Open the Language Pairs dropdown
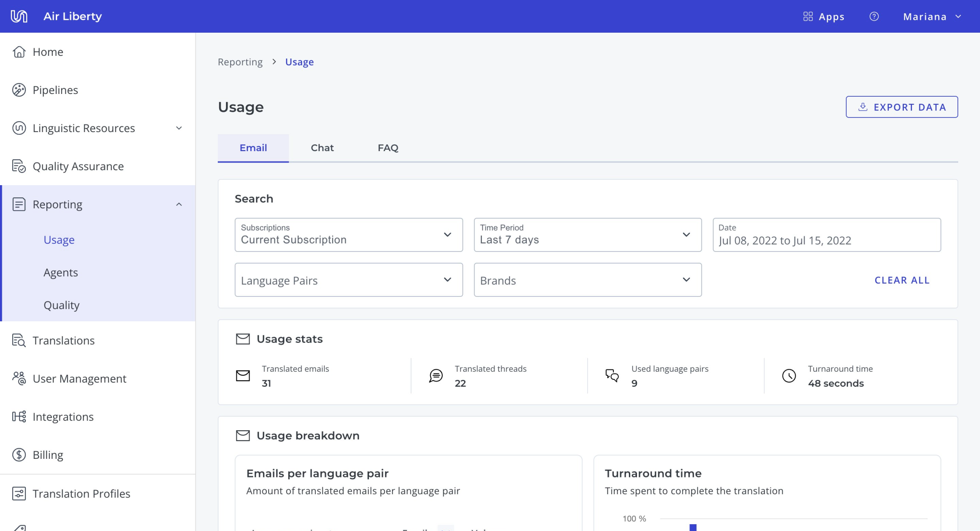Screen dimensions: 980x531 [348, 280]
